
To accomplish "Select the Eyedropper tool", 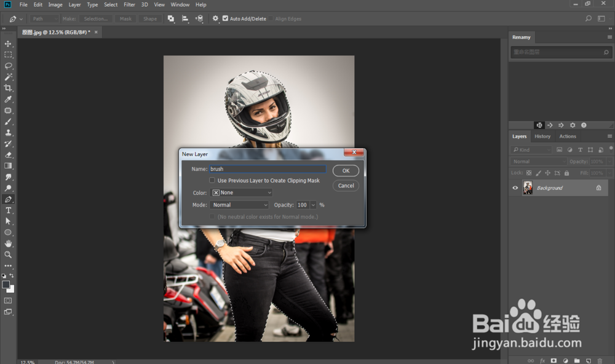I will 8,99.
